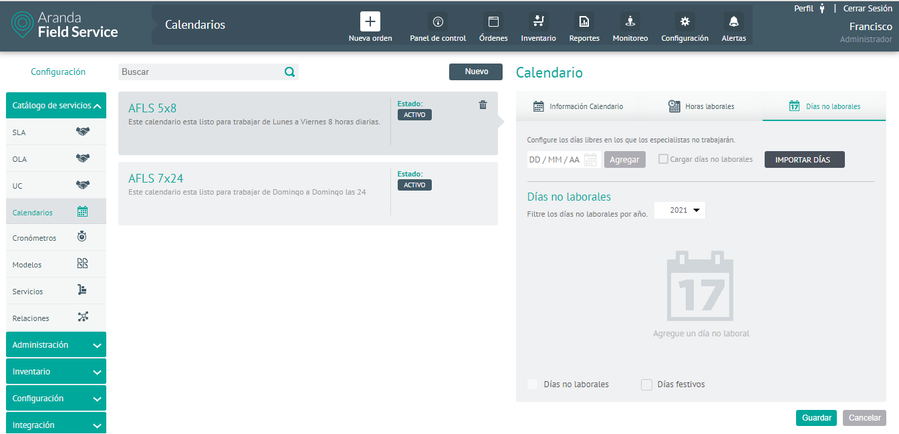The width and height of the screenshot is (899, 434).
Task: Click the Guardar button
Action: tap(816, 418)
